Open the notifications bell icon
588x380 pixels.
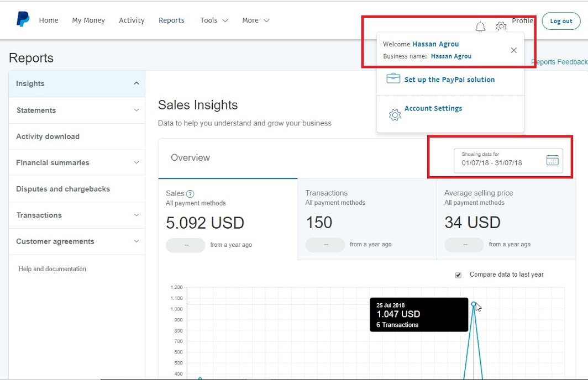(x=480, y=27)
